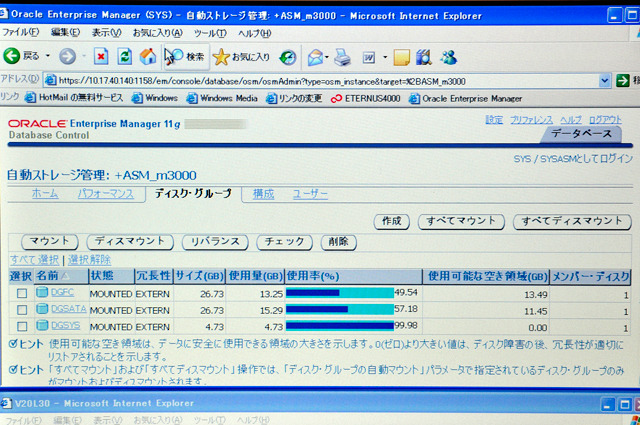Image resolution: width=640 pixels, height=425 pixels.
Task: Open the ファイル(F) menu
Action: (20, 32)
